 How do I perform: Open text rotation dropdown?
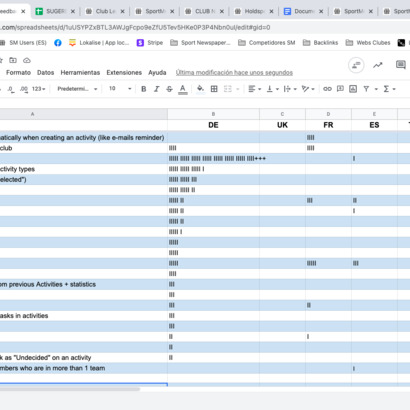pyautogui.click(x=308, y=89)
